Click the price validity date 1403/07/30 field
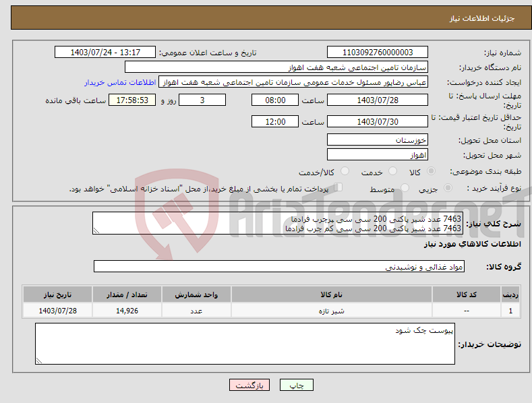 pyautogui.click(x=378, y=121)
